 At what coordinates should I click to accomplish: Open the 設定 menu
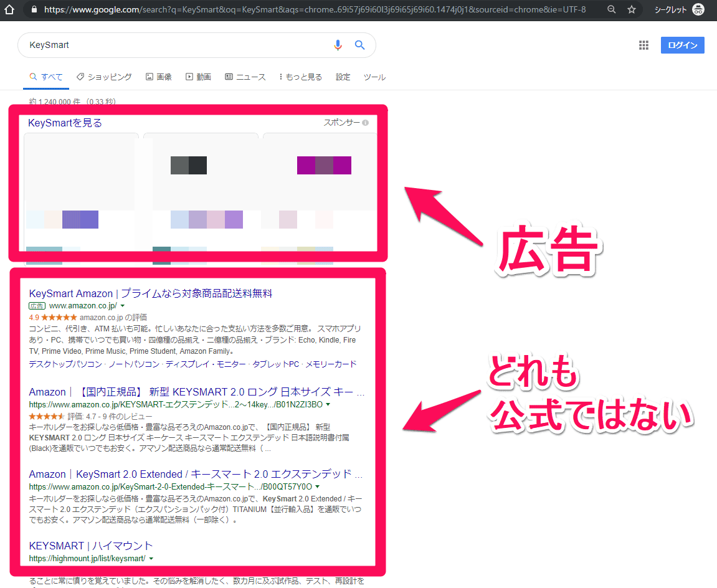[x=343, y=77]
